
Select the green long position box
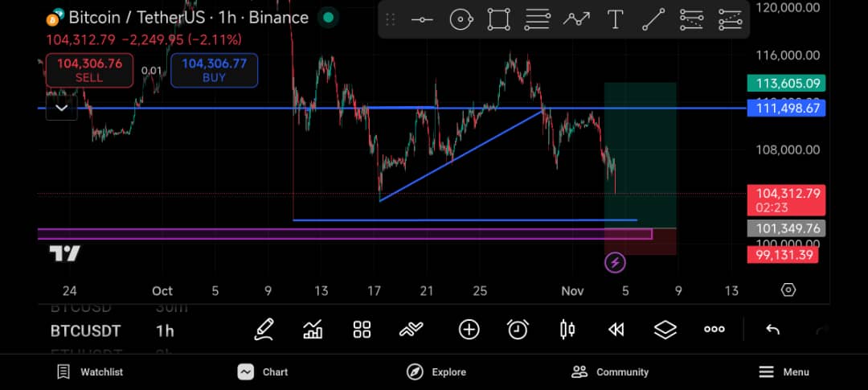coord(640,155)
